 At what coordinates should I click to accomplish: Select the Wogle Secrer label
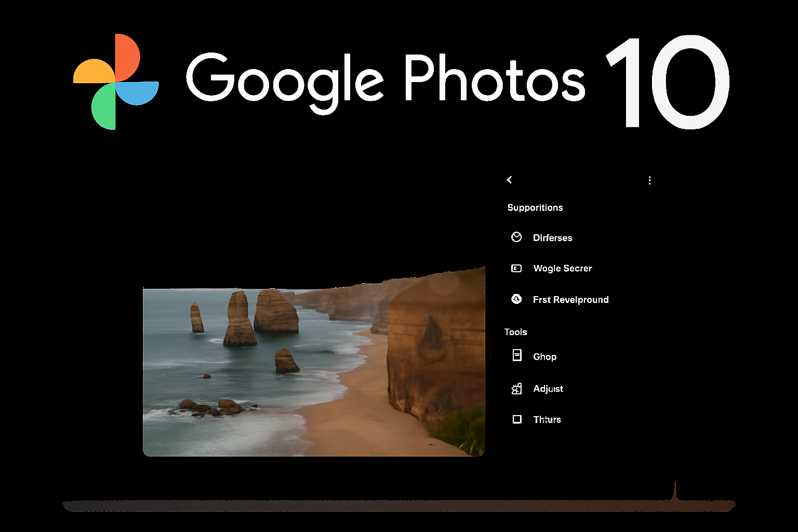(x=563, y=269)
